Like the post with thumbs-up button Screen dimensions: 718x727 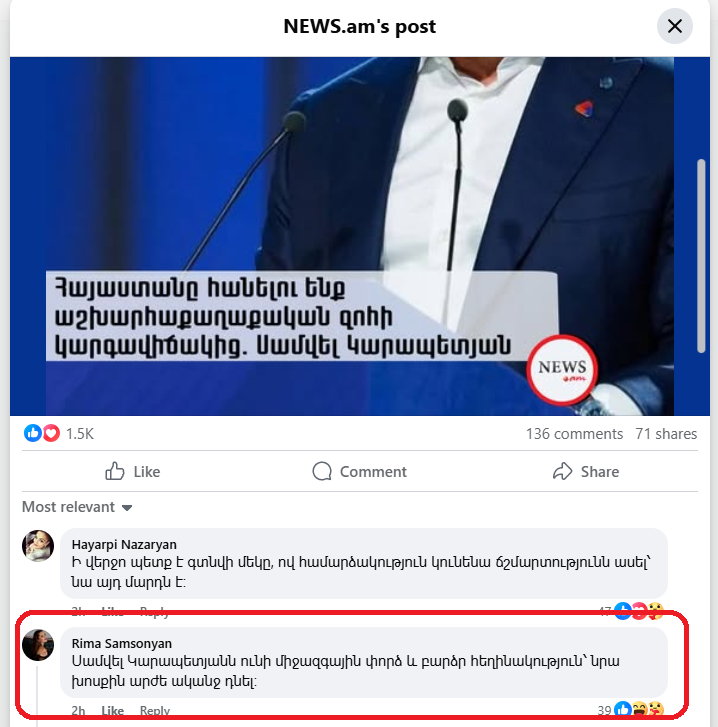click(x=133, y=472)
